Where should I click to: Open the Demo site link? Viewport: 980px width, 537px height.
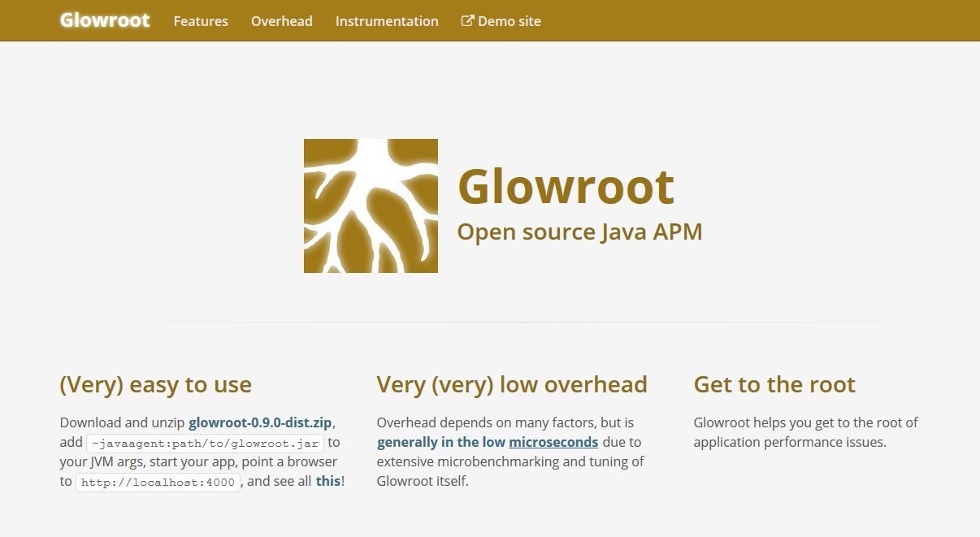click(x=509, y=21)
